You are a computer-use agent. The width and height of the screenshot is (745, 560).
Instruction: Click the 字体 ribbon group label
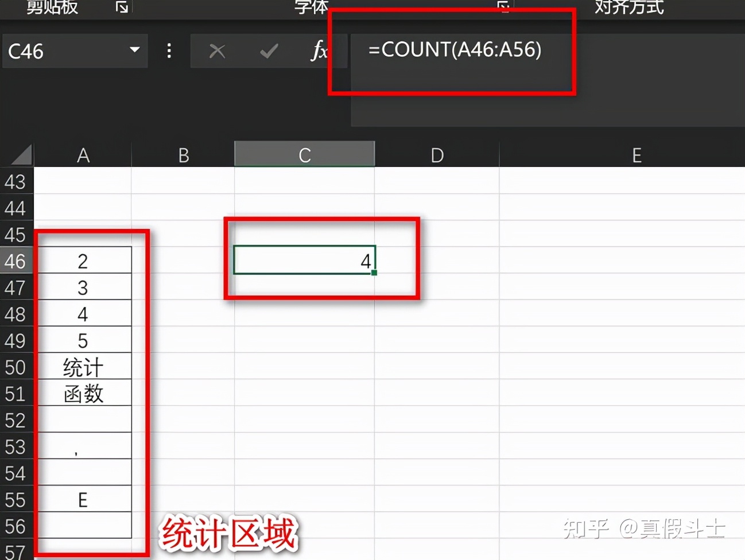(x=311, y=8)
